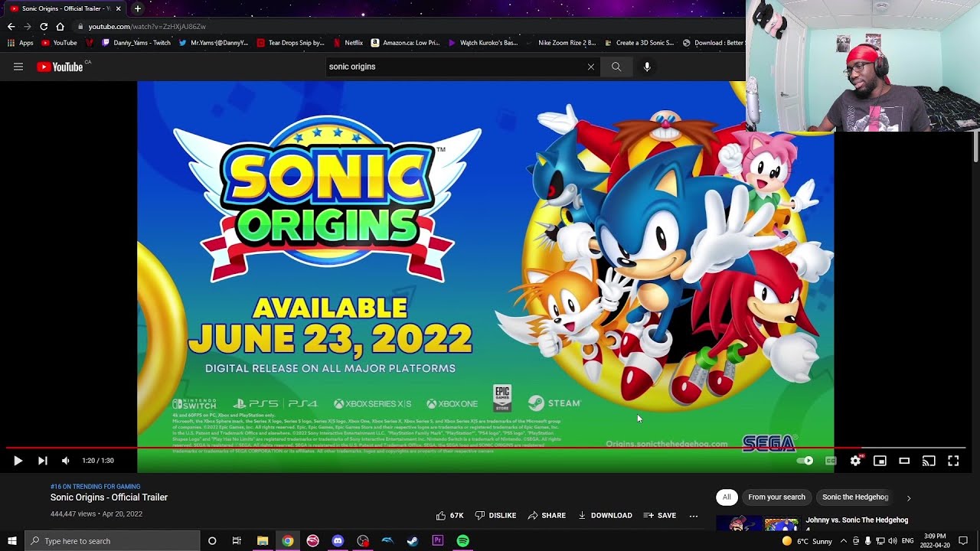The image size is (980, 551).
Task: Show hidden system tray icons
Action: click(844, 541)
